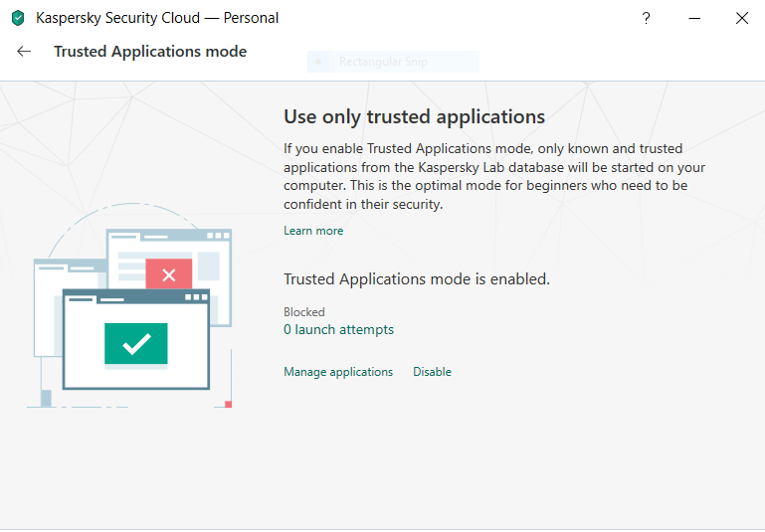
Task: Go back using the left arrow
Action: (24, 52)
